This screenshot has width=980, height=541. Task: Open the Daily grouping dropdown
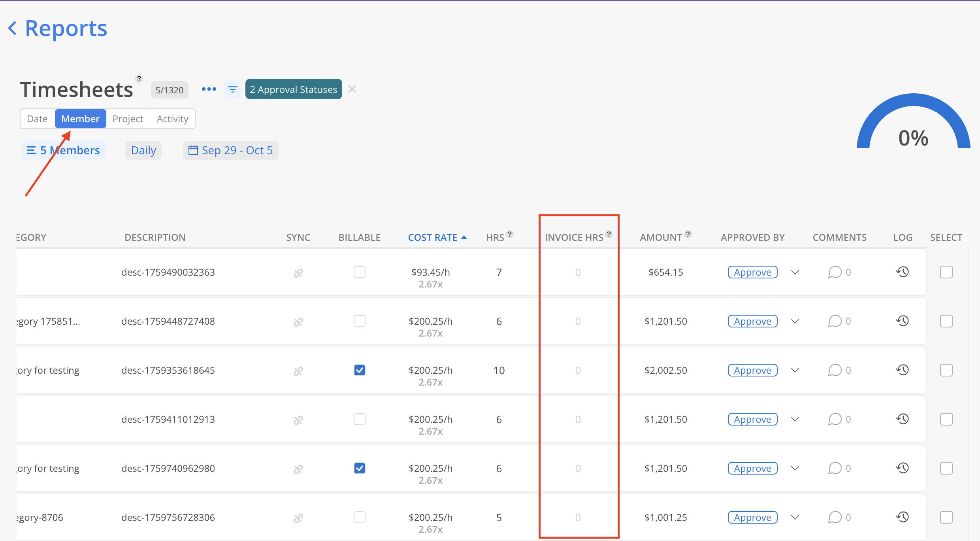[x=143, y=150]
